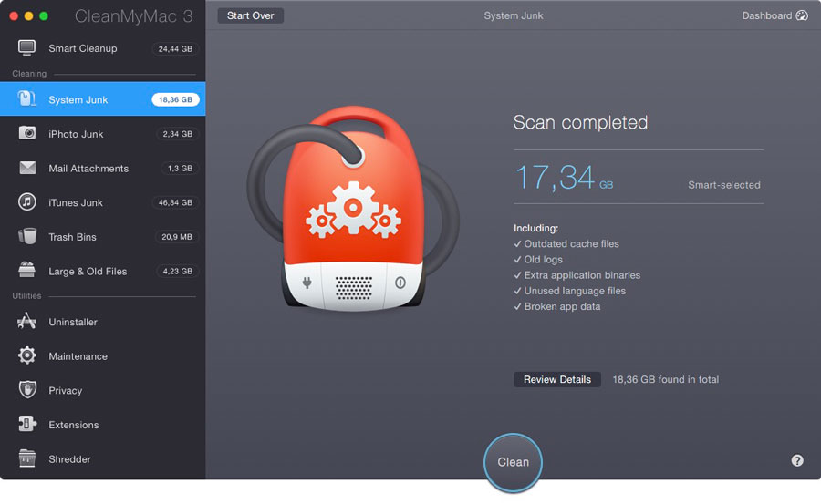821x504 pixels.
Task: Go to the Privacy utility
Action: click(102, 390)
